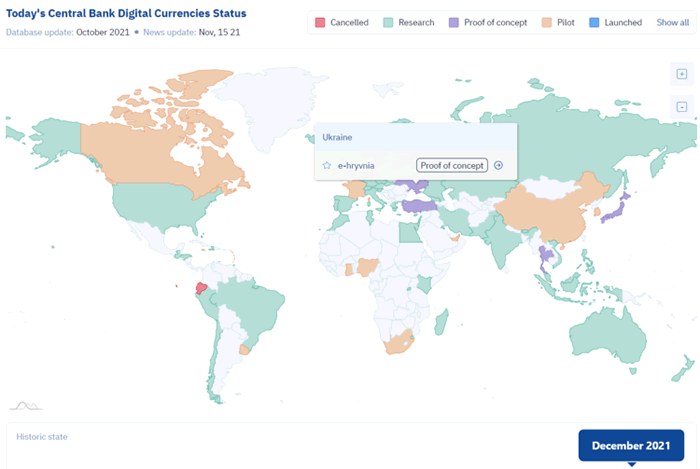Zoom in the map with plus icon
The width and height of the screenshot is (700, 469).
(x=682, y=74)
